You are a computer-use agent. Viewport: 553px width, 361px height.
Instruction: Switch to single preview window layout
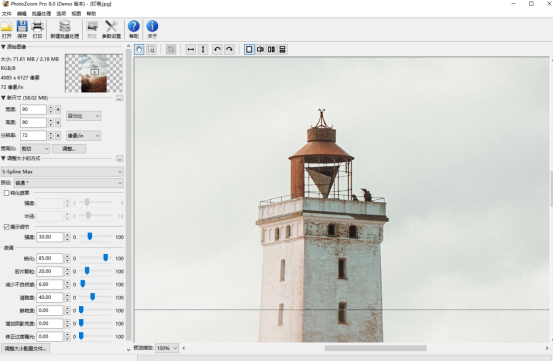249,49
